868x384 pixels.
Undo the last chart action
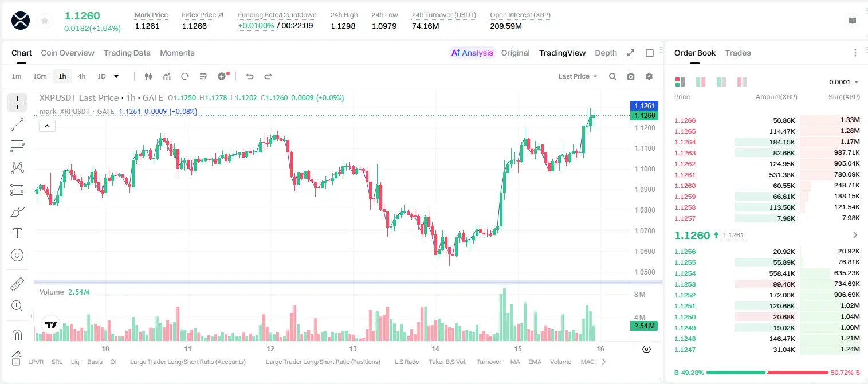tap(249, 76)
